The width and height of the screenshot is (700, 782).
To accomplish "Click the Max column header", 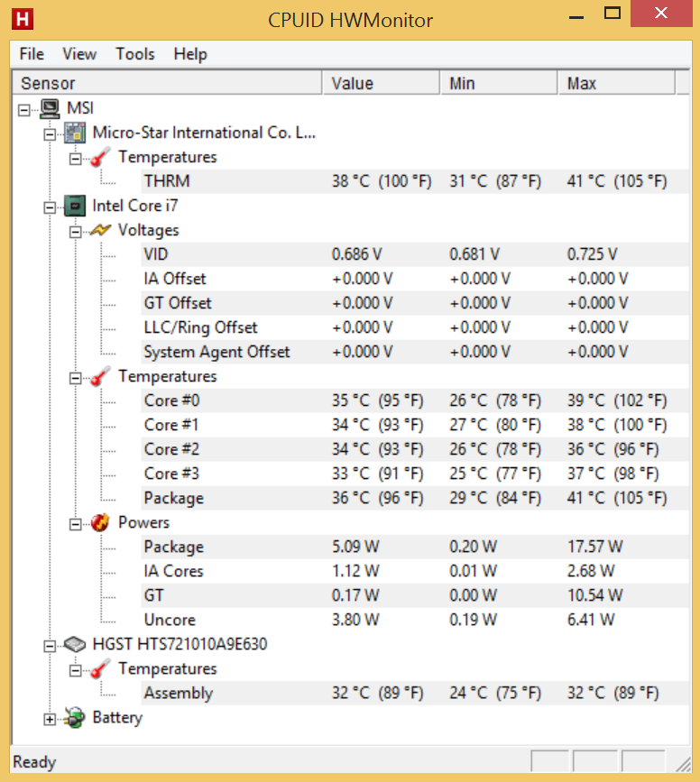I will (616, 83).
